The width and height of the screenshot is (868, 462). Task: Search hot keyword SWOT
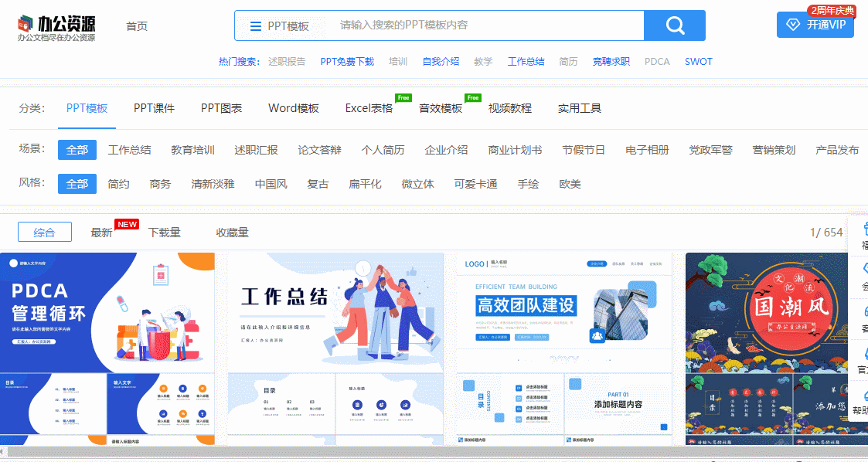[699, 61]
